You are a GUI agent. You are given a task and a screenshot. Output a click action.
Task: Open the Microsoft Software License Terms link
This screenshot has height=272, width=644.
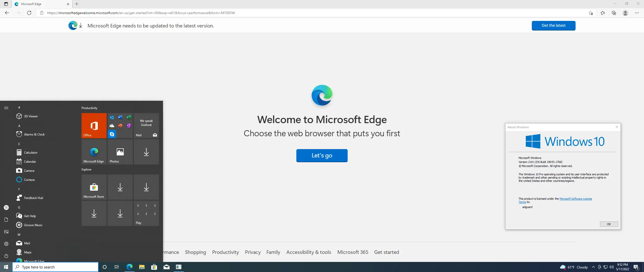coord(576,199)
